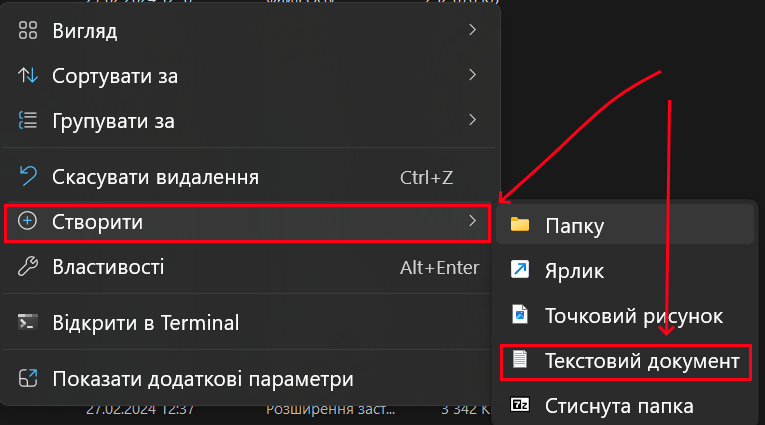765x425 pixels.
Task: Choose Скасувати видалення menu entry
Action: (155, 177)
